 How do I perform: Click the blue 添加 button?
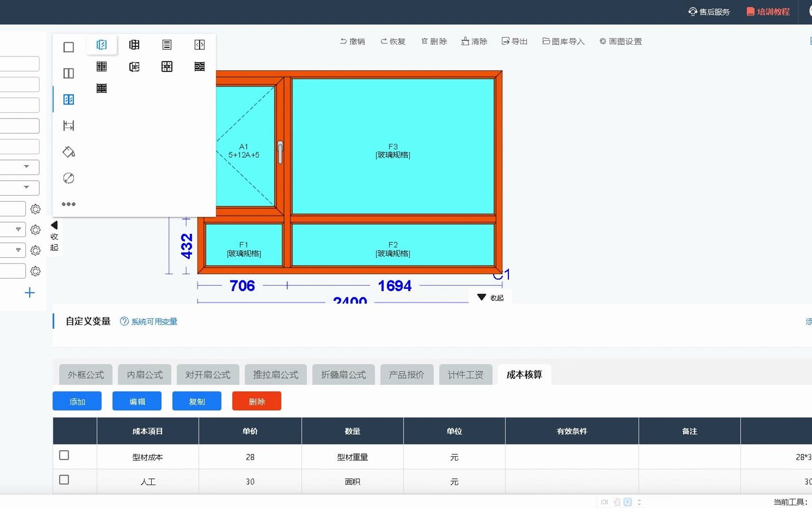click(x=77, y=401)
